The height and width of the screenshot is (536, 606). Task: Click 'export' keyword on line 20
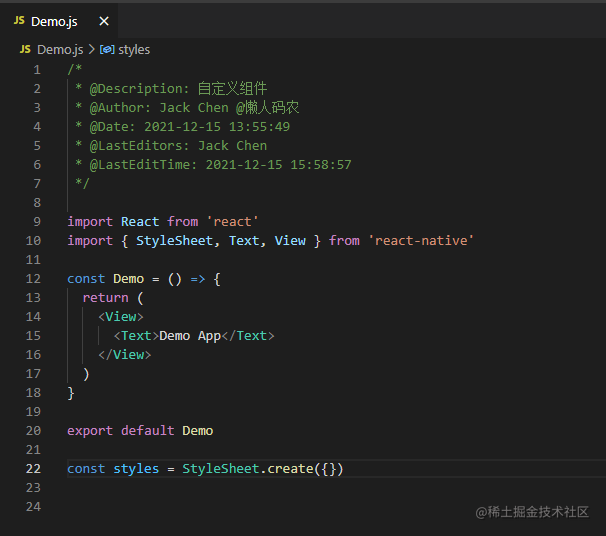point(90,431)
